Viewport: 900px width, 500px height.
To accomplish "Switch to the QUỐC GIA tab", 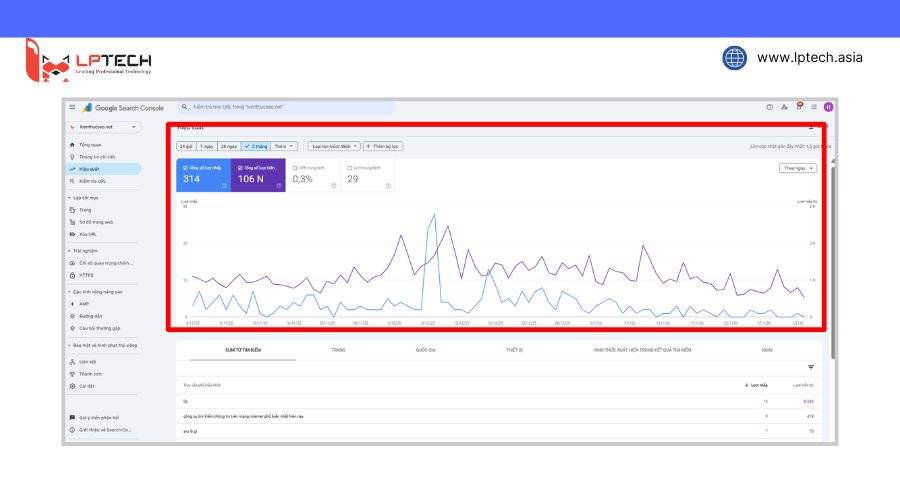I will 426,350.
